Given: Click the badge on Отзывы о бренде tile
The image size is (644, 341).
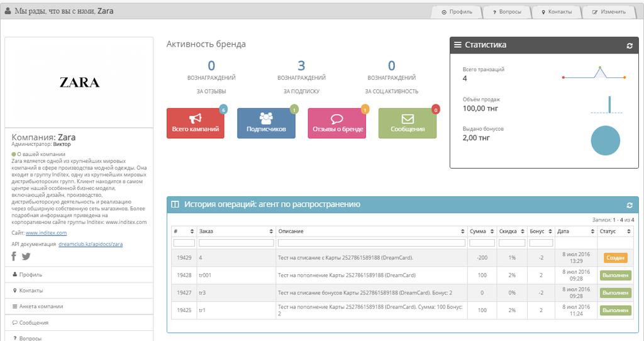Looking at the screenshot, I should click(x=365, y=109).
